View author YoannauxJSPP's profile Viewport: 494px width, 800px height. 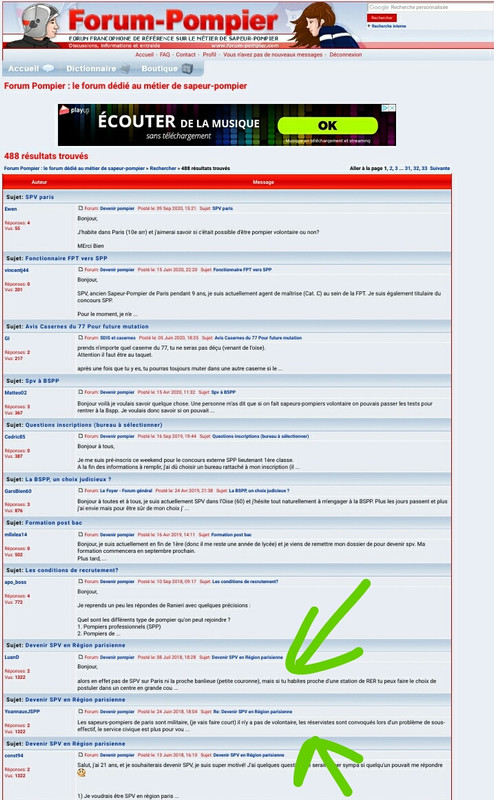[22, 711]
